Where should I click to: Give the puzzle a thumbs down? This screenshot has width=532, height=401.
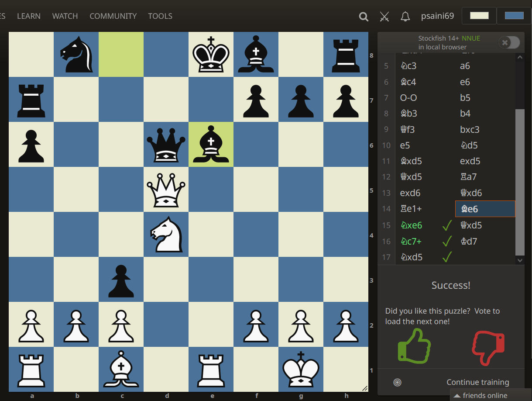[x=487, y=347]
